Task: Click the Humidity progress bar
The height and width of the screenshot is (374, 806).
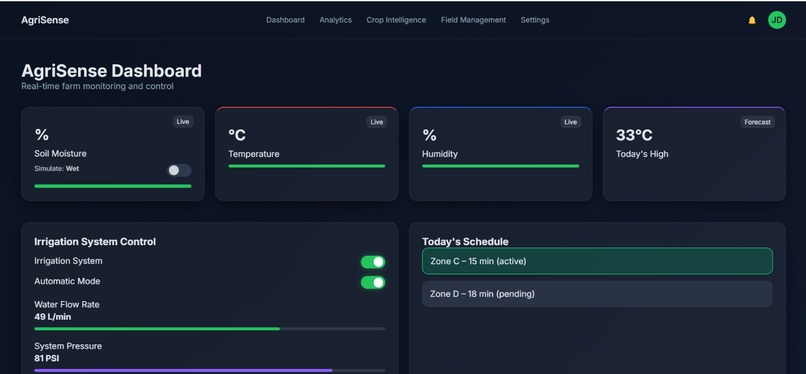Action: pos(500,166)
